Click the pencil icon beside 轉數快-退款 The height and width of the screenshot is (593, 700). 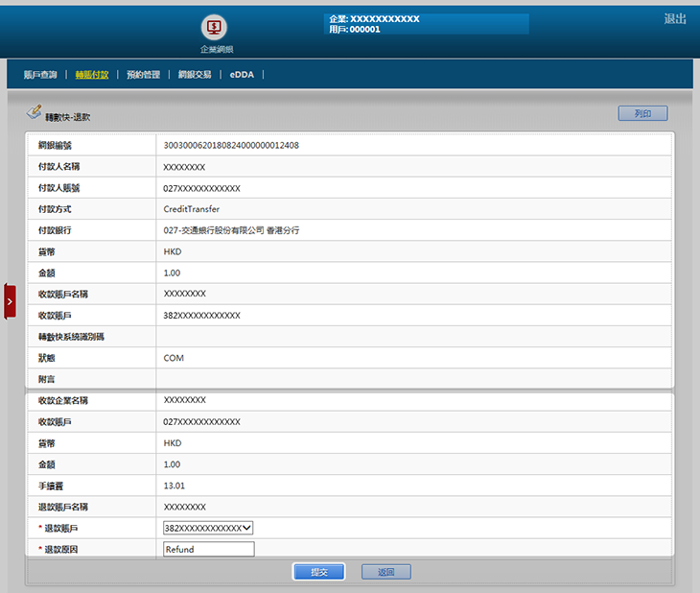point(34,113)
